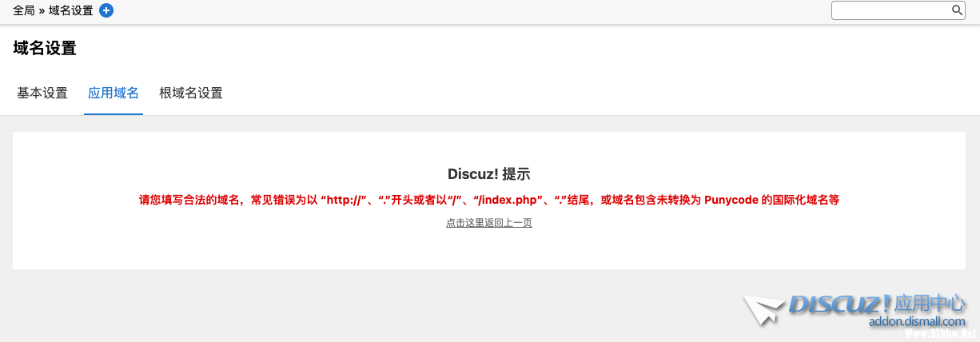Switch to the 基本设置 tab

(x=42, y=93)
